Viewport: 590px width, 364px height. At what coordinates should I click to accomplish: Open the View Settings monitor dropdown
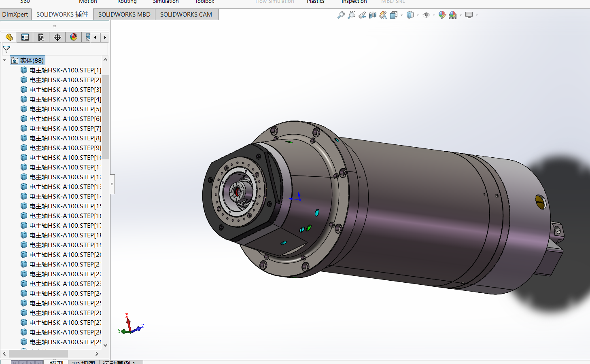tap(477, 15)
